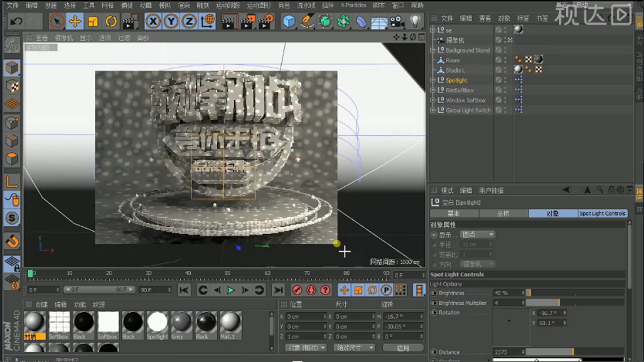This screenshot has width=644, height=362.
Task: Toggle Y axis lock
Action: 171,21
